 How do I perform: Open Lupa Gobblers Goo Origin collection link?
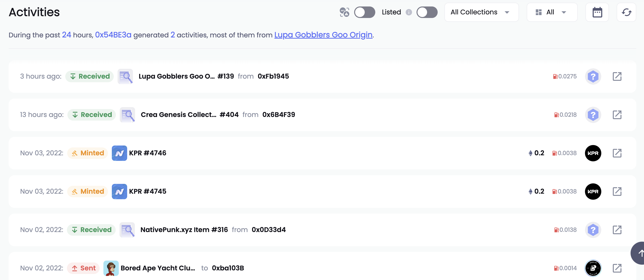[x=323, y=35]
